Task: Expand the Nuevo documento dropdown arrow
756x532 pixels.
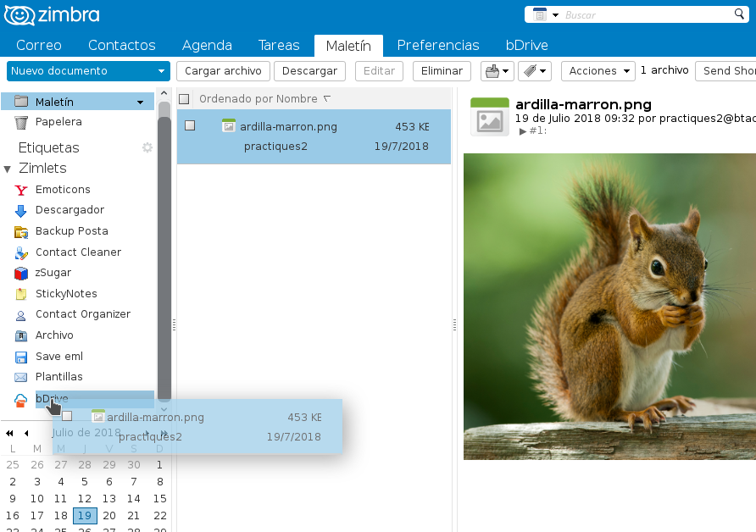Action: (162, 71)
